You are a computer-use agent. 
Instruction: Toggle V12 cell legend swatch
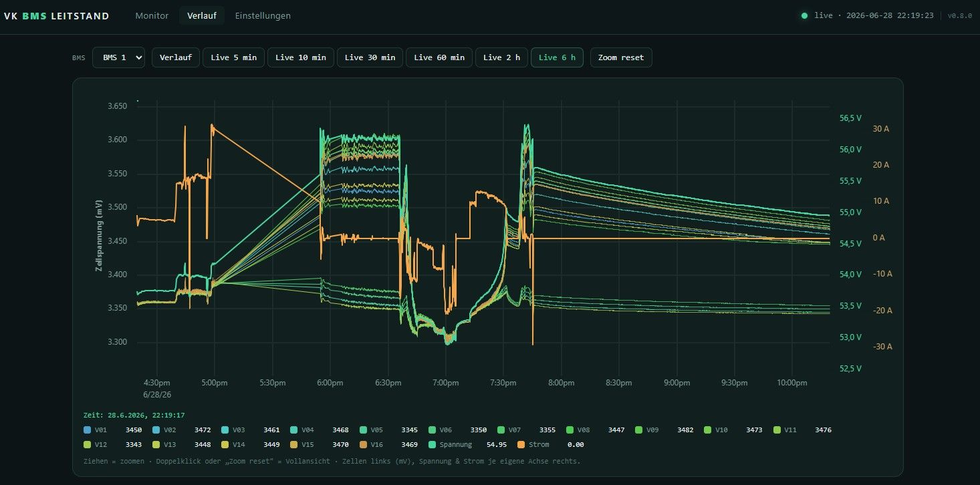click(88, 444)
